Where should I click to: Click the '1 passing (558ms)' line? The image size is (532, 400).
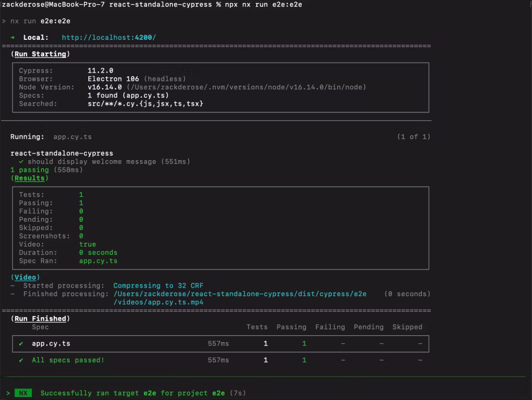pyautogui.click(x=47, y=170)
